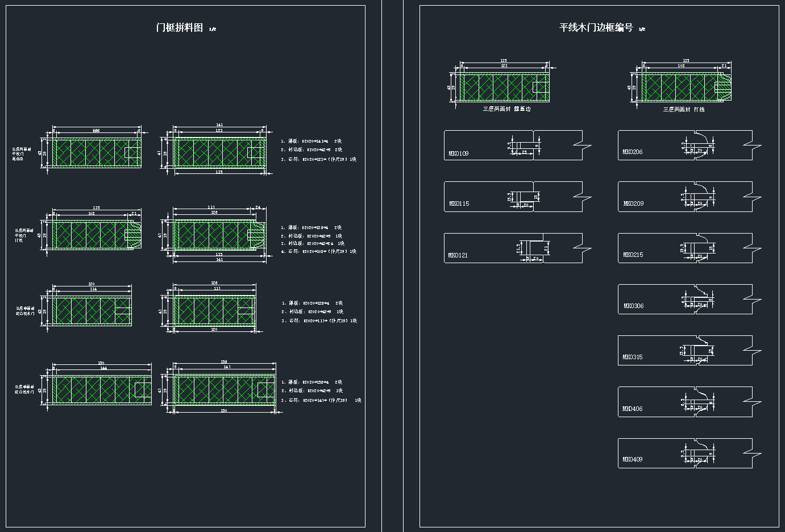Click the MK0209 profile label
This screenshot has height=532, width=785.
tap(633, 203)
